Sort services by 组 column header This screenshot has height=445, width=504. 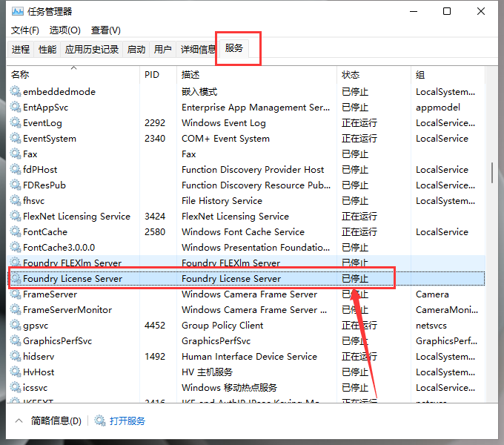pyautogui.click(x=448, y=75)
